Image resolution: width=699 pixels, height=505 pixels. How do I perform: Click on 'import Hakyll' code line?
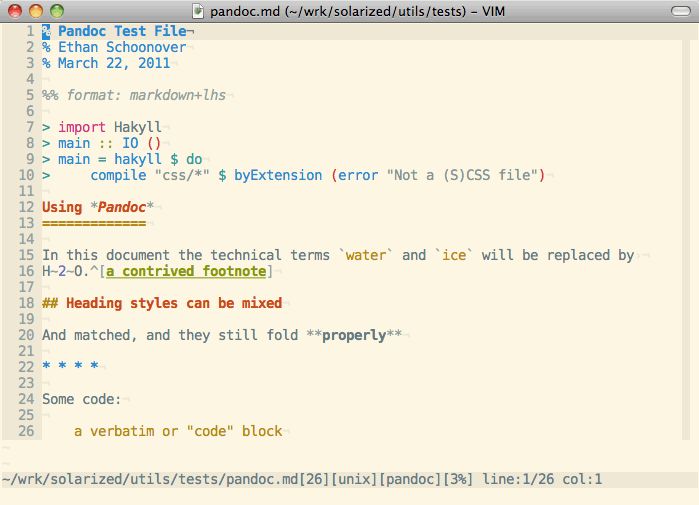109,127
